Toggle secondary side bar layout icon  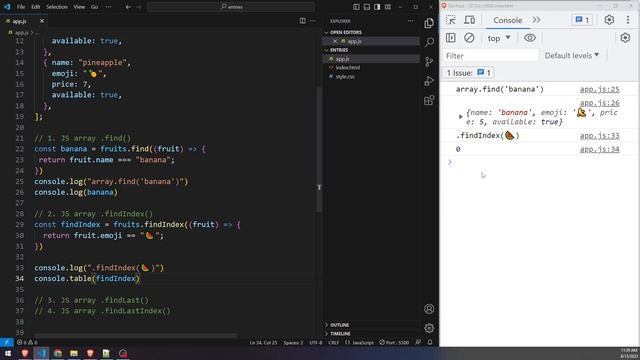click(377, 7)
